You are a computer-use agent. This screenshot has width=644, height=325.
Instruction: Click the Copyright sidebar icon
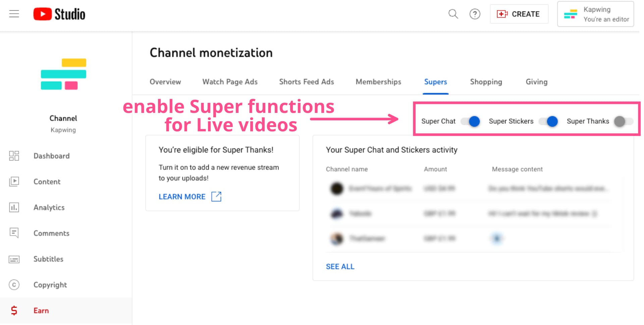click(14, 285)
